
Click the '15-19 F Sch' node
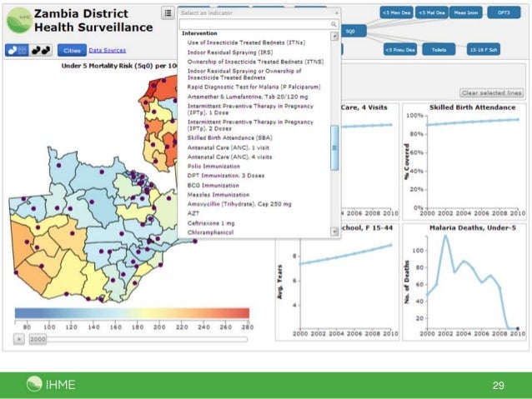coord(483,50)
